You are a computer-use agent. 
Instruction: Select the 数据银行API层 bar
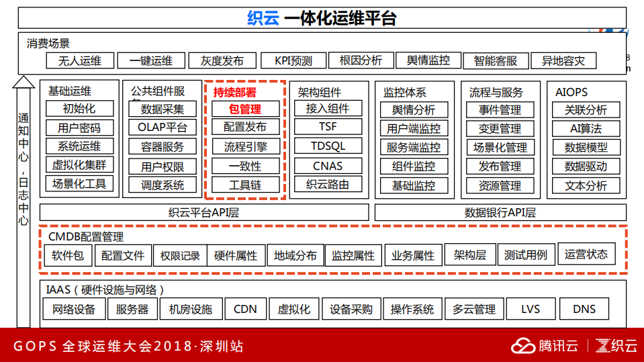coord(500,212)
